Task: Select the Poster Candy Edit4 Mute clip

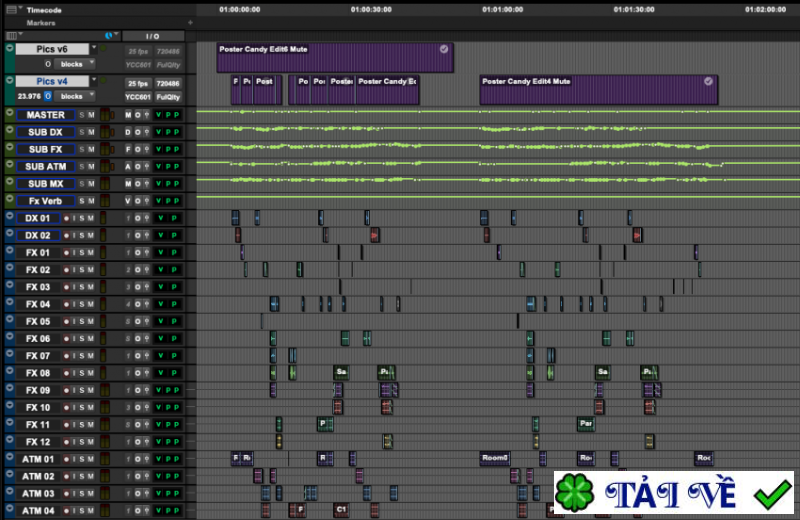Action: (x=598, y=89)
